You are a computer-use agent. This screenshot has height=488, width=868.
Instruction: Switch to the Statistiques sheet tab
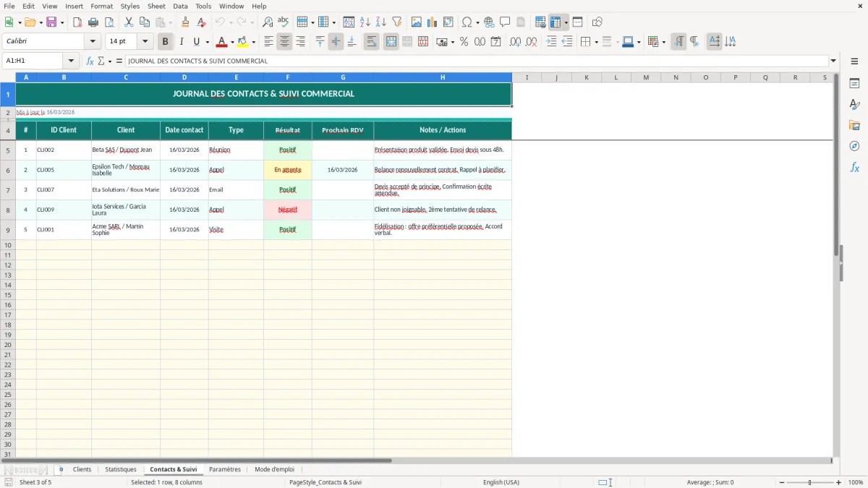tap(121, 470)
